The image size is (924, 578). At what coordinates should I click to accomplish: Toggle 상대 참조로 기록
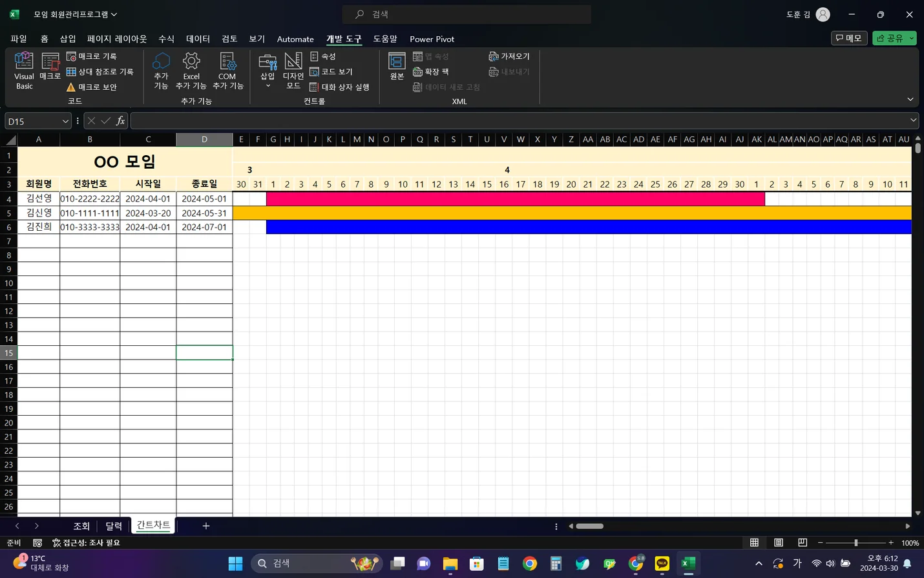(100, 72)
